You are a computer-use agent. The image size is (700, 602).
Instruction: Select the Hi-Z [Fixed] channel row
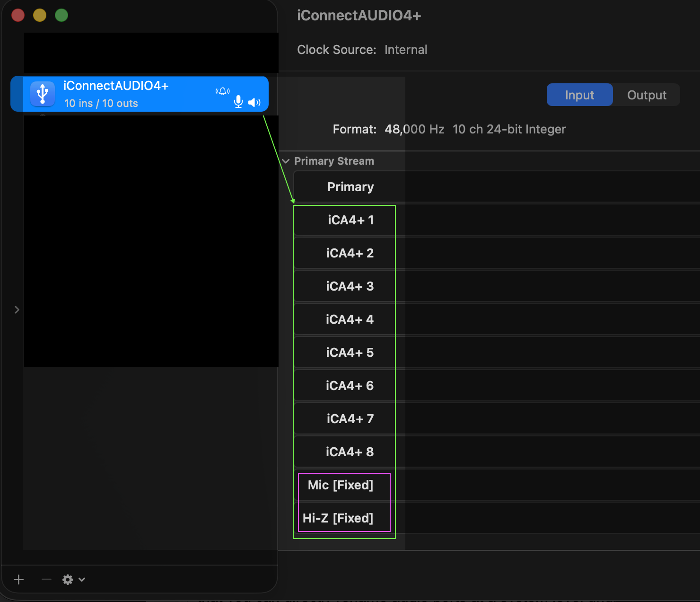coord(338,518)
